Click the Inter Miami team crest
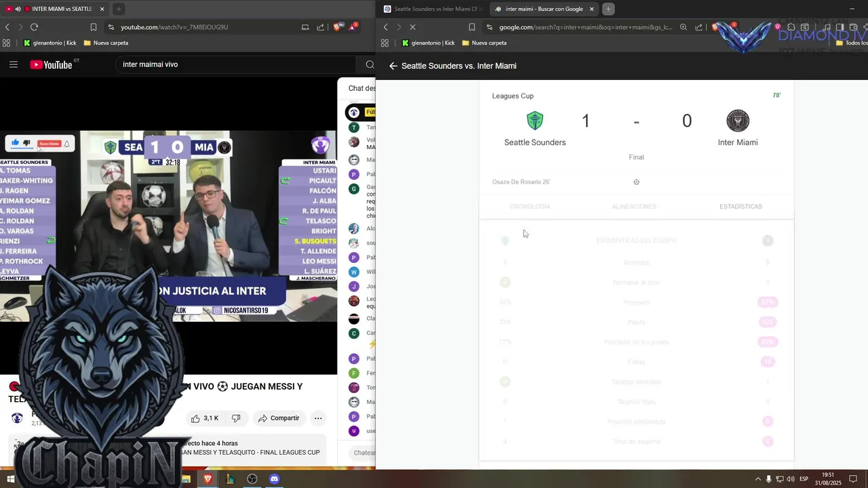The image size is (868, 488). (738, 121)
